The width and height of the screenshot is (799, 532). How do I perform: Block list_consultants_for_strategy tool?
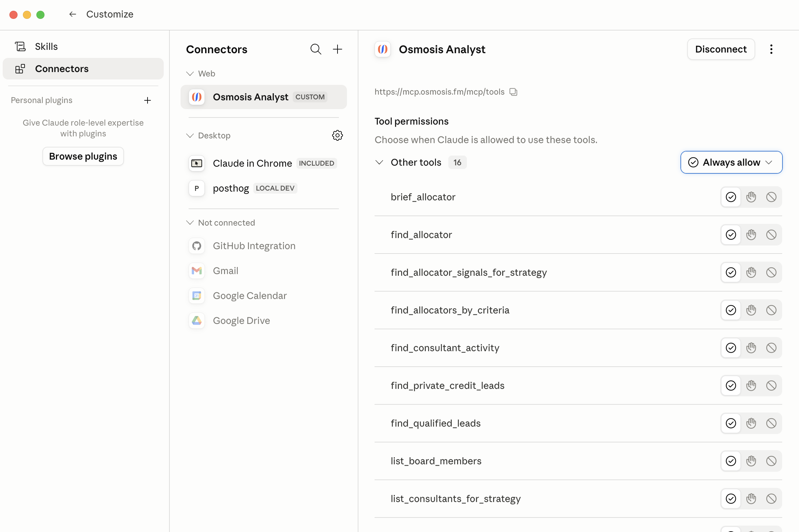771,498
